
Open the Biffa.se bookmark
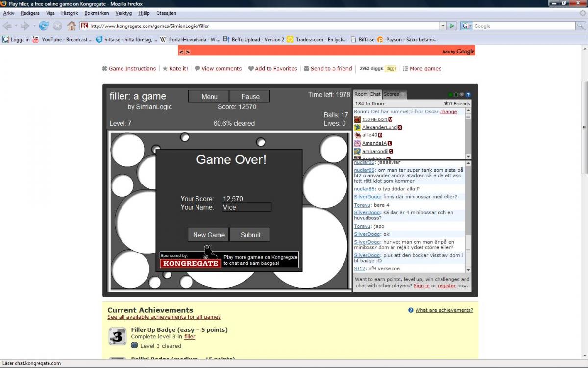[363, 39]
